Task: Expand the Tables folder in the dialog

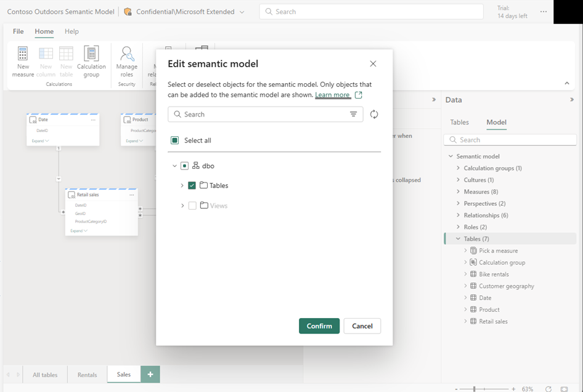Action: (182, 186)
